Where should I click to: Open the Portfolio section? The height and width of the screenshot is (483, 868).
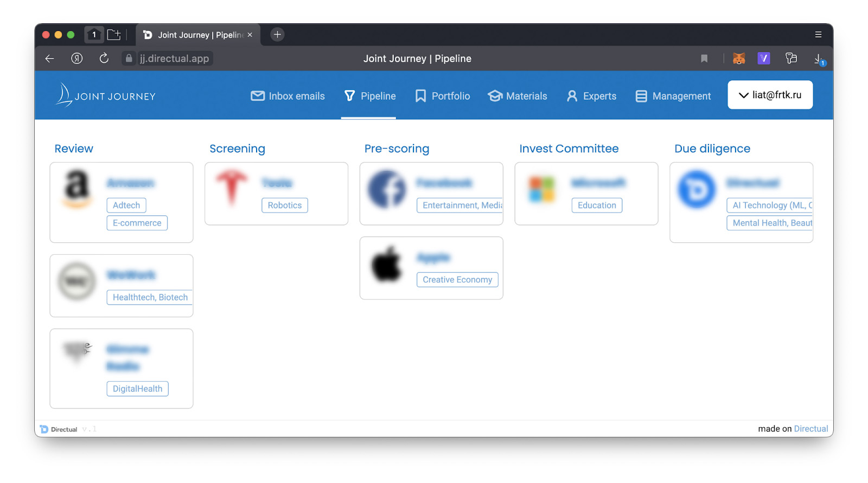(443, 96)
